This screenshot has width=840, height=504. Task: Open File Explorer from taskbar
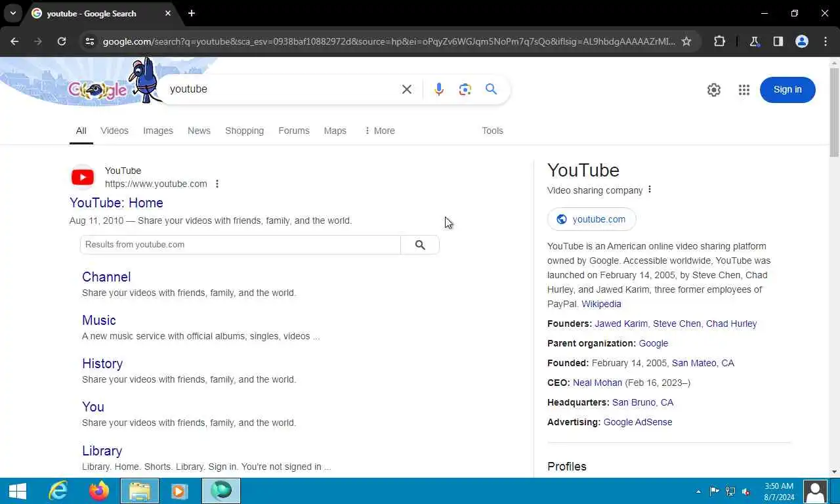click(140, 491)
